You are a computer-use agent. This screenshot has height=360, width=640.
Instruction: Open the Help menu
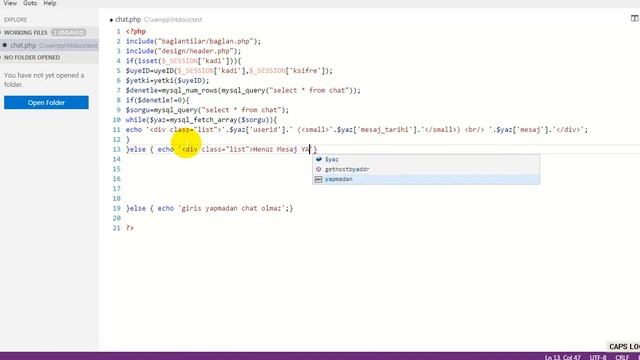click(50, 3)
